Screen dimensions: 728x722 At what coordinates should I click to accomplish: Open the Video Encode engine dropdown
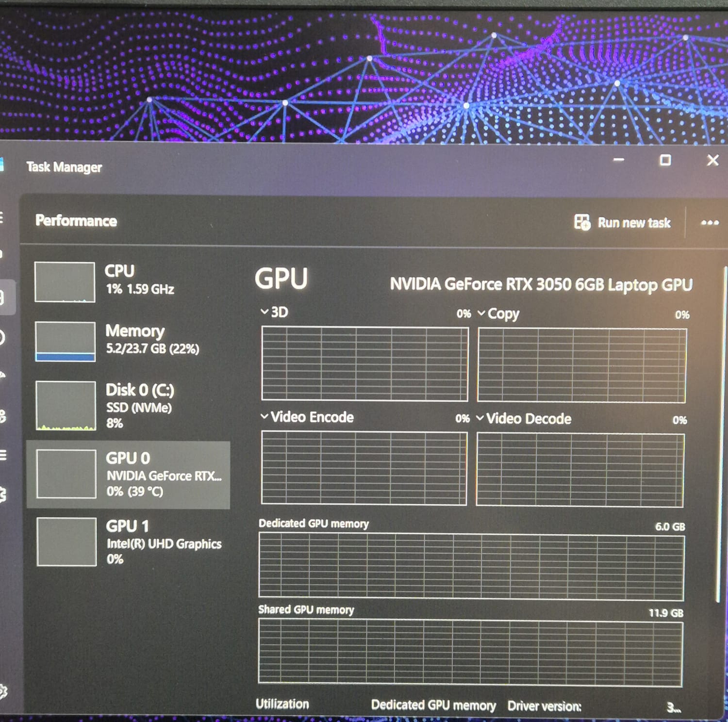tap(265, 416)
